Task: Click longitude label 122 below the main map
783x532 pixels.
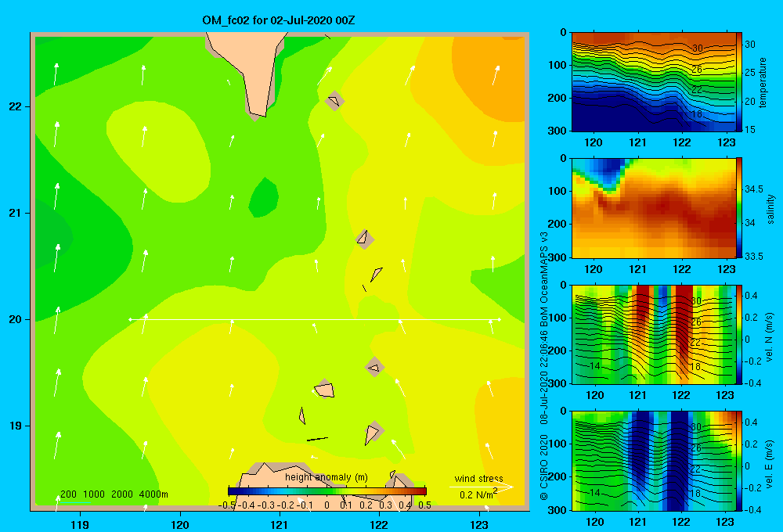Action: pyautogui.click(x=379, y=524)
